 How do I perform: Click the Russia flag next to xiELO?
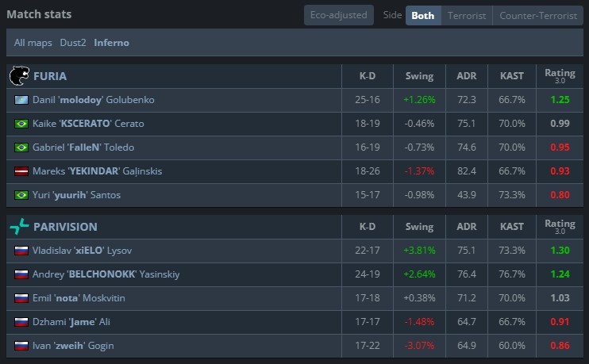tap(21, 251)
